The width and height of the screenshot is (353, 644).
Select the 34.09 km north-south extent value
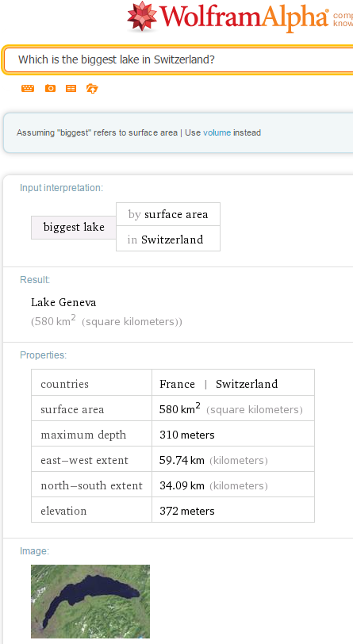pyautogui.click(x=182, y=486)
